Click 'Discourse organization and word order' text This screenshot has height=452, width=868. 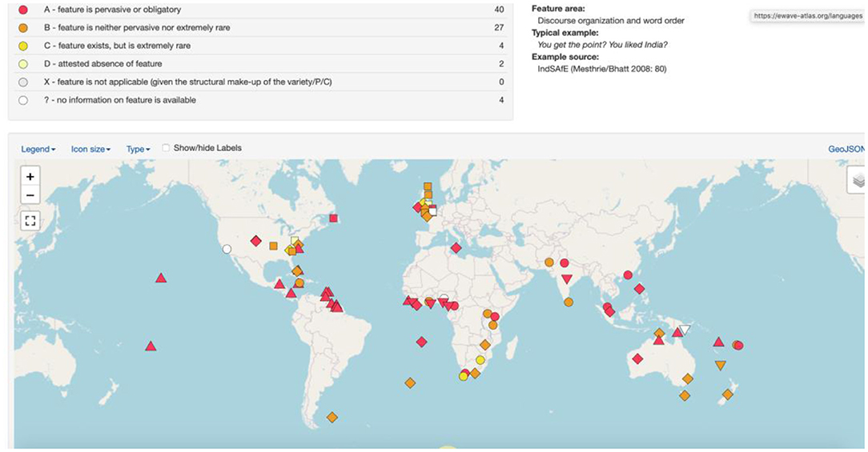611,21
